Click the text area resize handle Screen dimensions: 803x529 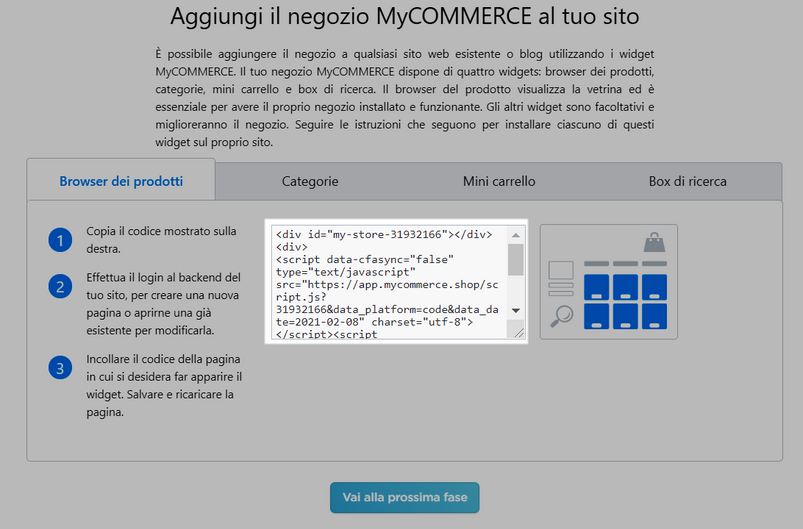[518, 332]
